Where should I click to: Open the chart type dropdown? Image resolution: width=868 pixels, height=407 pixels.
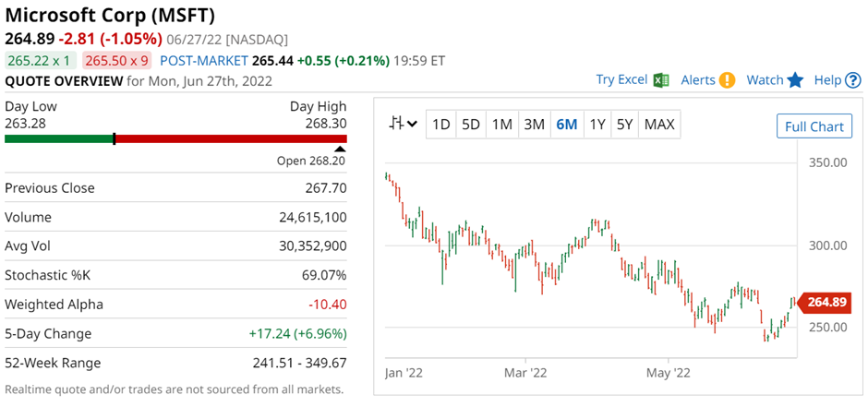[x=403, y=124]
